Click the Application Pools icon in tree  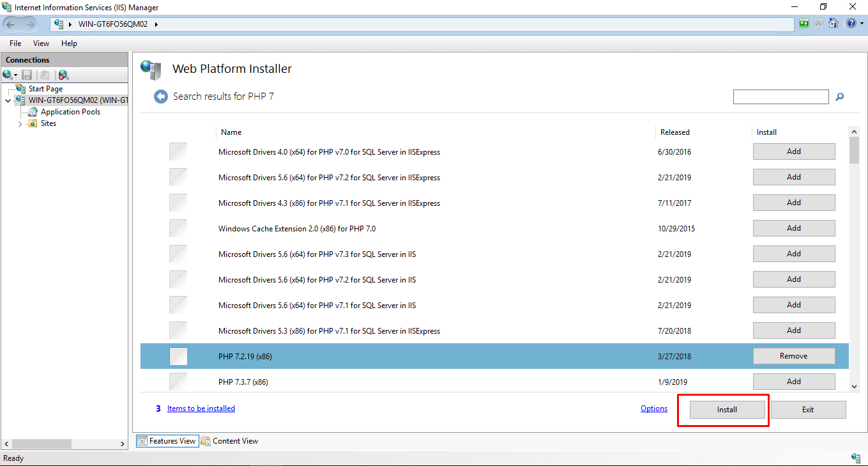(33, 112)
